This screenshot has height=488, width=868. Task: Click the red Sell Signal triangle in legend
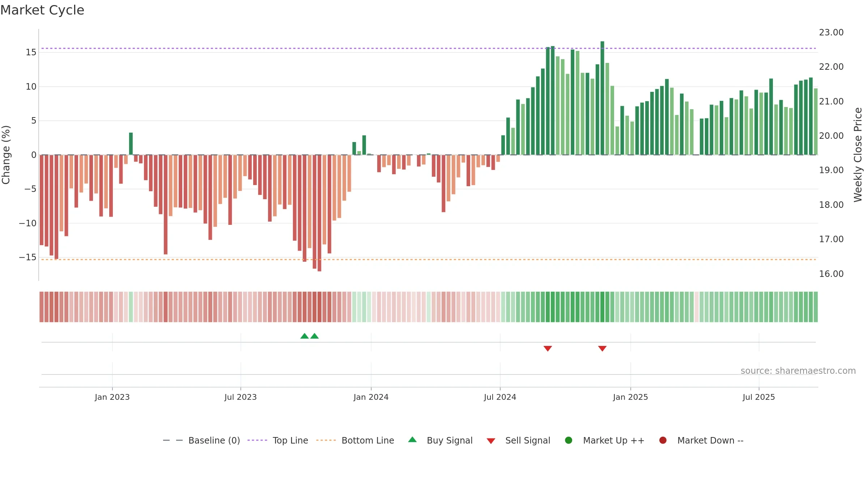[x=491, y=441]
